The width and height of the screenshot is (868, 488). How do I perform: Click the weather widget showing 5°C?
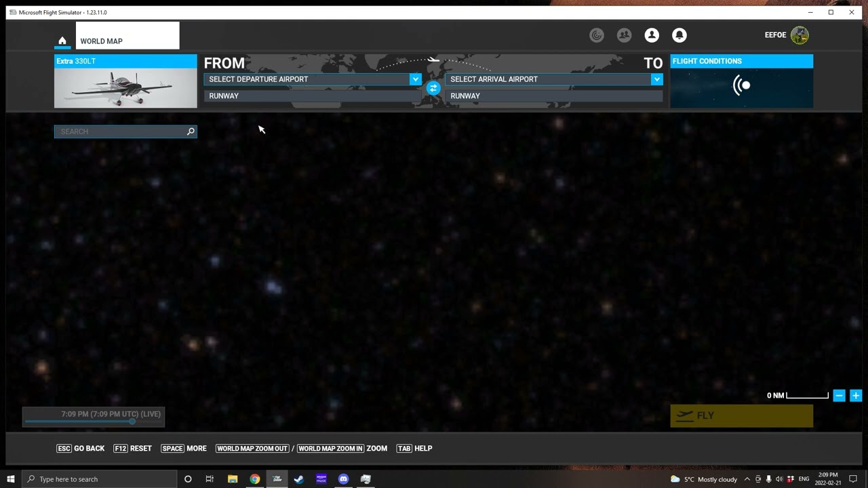coord(703,479)
